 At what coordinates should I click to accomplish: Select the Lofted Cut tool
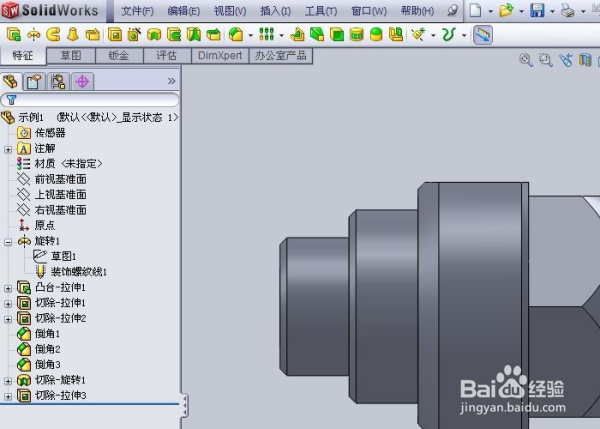(194, 35)
